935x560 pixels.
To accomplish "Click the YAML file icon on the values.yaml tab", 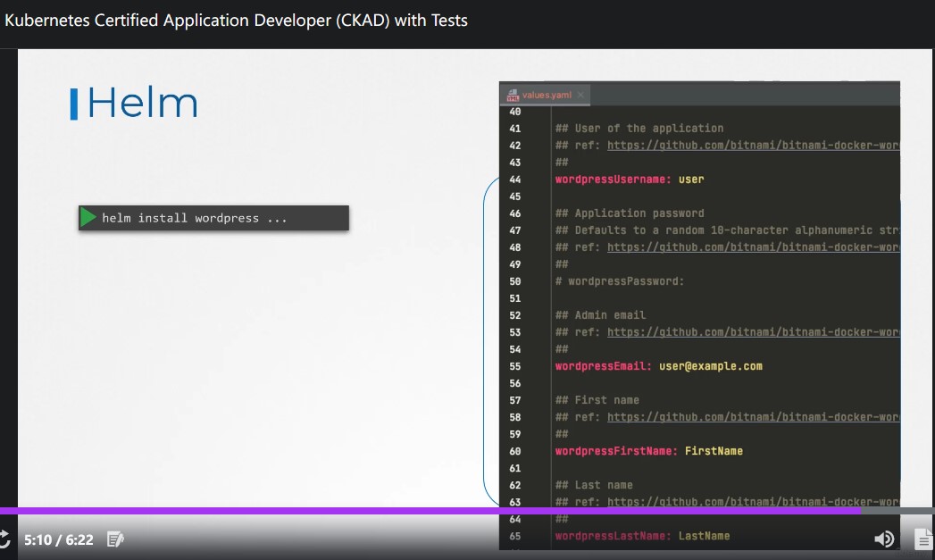I will [x=513, y=95].
